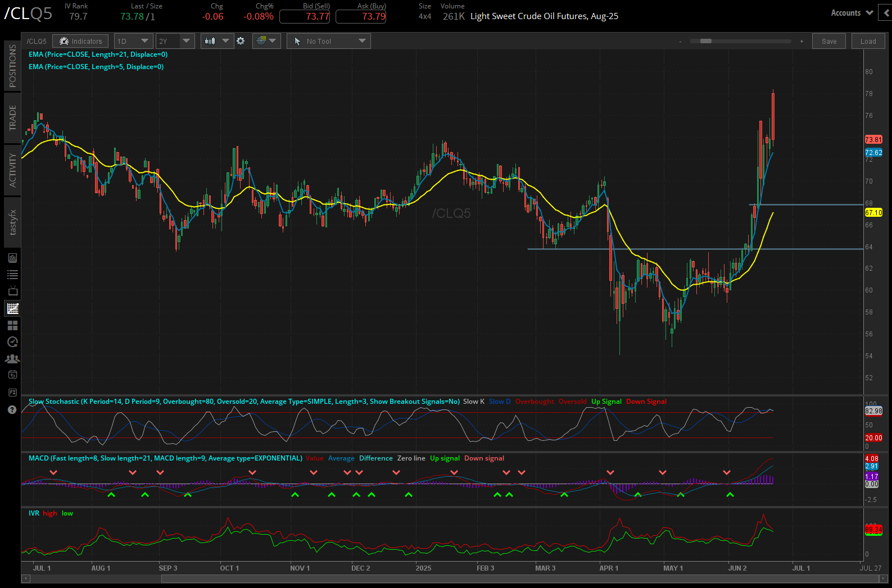Switch to the Trade tab
This screenshot has width=892, height=588.
[12, 118]
